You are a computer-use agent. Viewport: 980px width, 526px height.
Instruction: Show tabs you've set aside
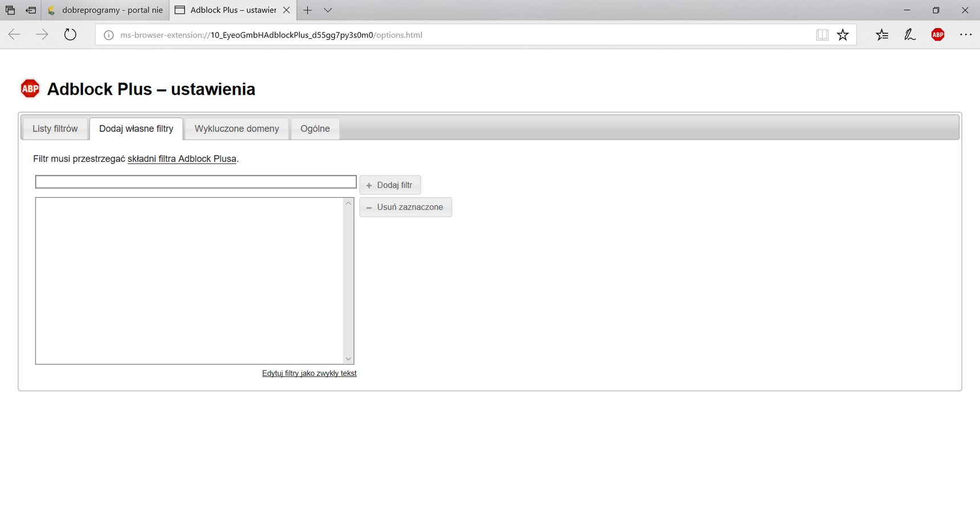[x=10, y=10]
